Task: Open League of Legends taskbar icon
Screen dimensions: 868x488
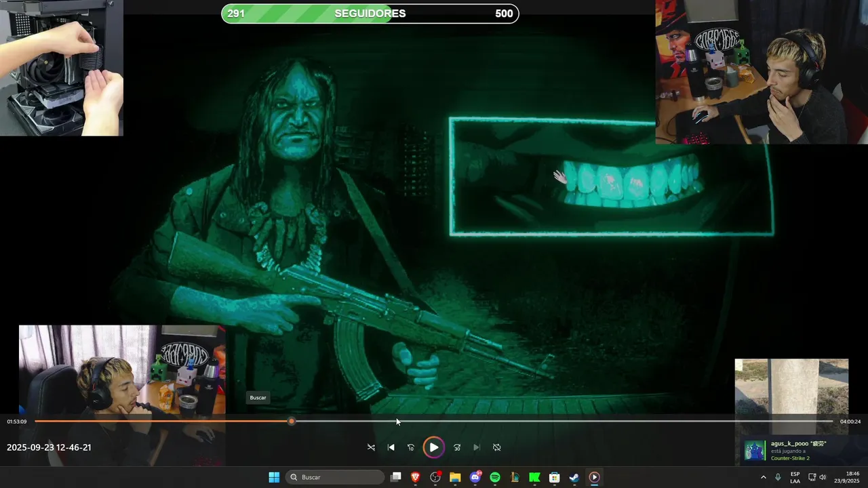Action: click(515, 477)
